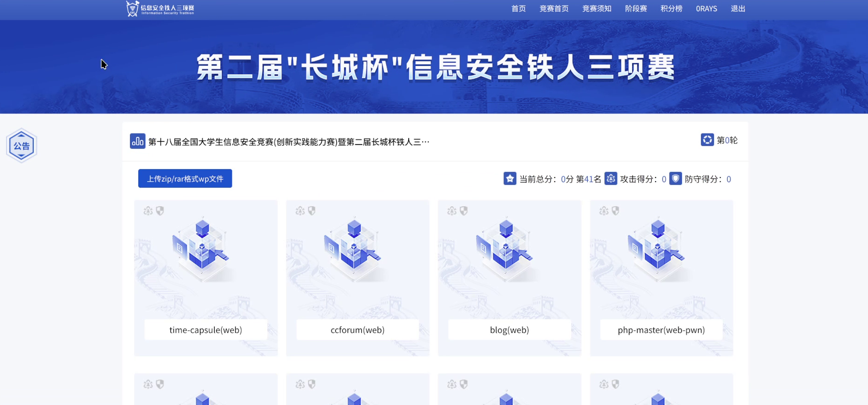Open the 积分榜 scoreboard page
Screen dimensions: 868x405
671,9
